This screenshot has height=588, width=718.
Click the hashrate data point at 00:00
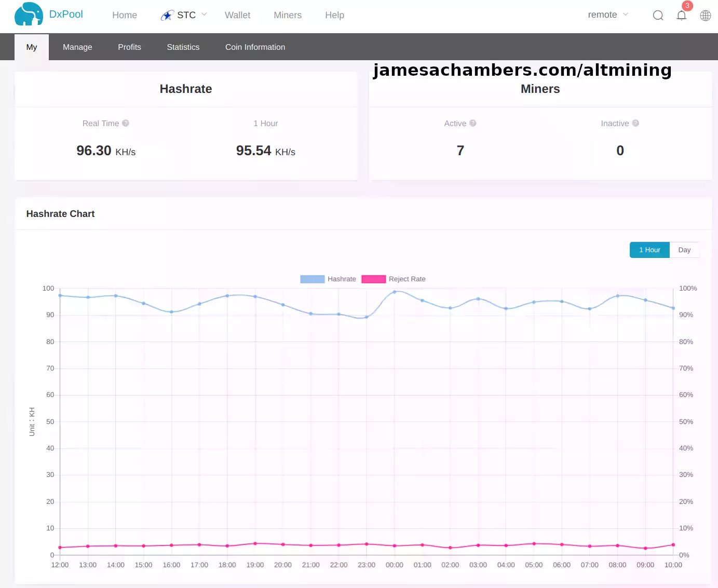395,292
